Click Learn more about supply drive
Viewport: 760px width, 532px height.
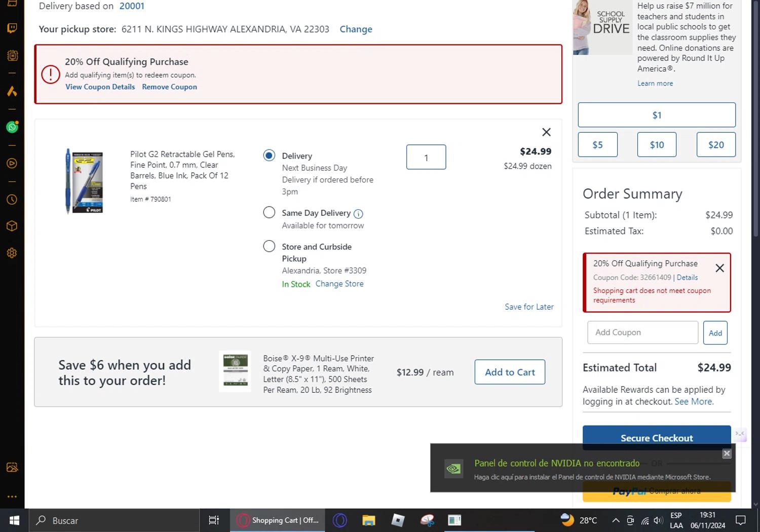(655, 83)
